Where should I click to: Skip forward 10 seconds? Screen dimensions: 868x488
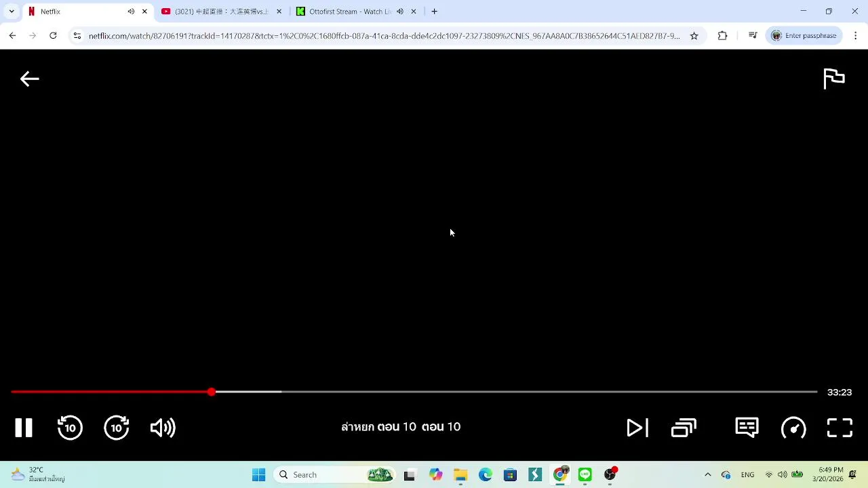click(x=117, y=428)
